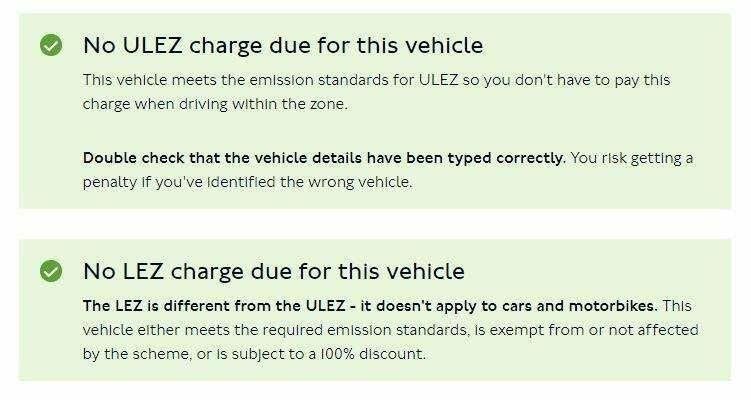Click the white gap between the two green panels
The width and height of the screenshot is (751, 400).
[x=375, y=224]
